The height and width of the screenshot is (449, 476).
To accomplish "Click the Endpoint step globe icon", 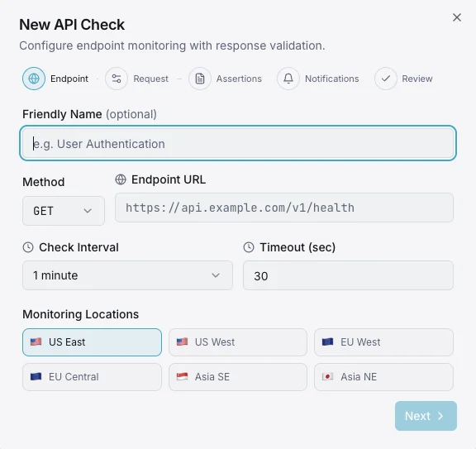I will click(34, 79).
